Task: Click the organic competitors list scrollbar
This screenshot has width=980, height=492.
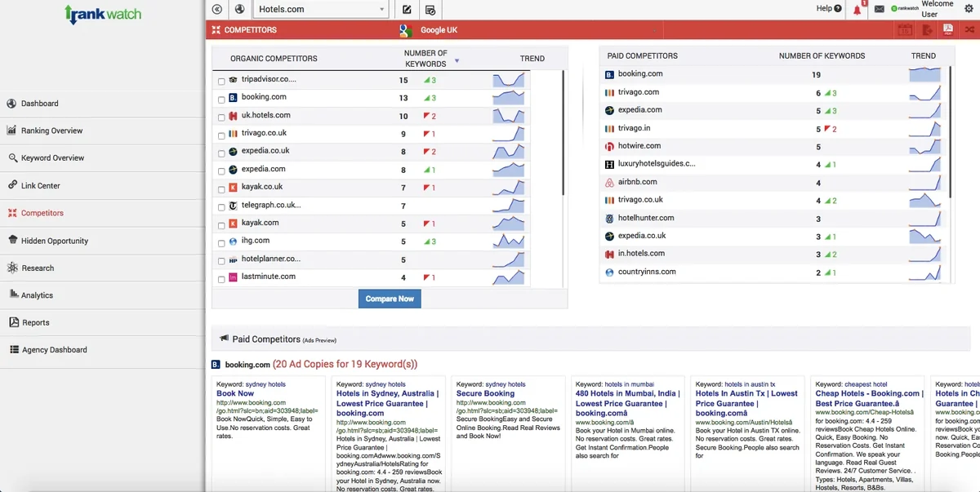Action: pyautogui.click(x=563, y=133)
